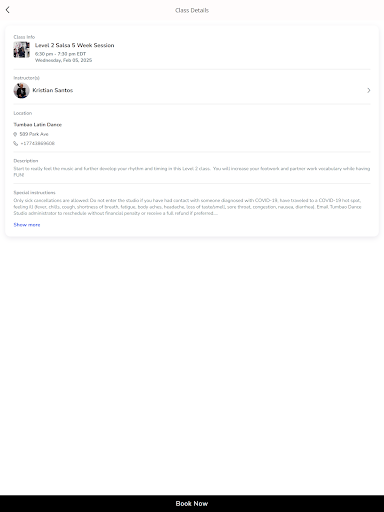Open Kristian Santos's profile photo
This screenshot has width=384, height=512.
(21, 90)
